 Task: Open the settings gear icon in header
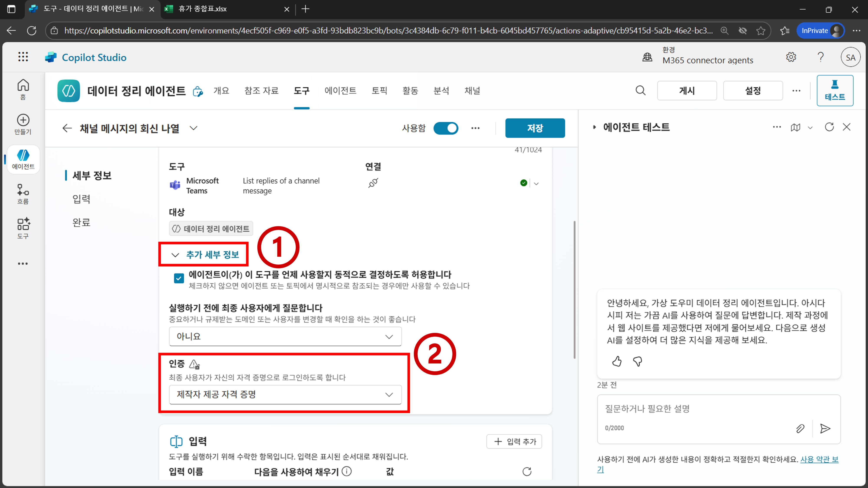(791, 57)
